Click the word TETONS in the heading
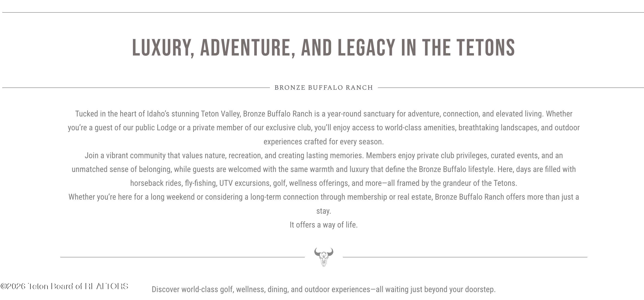 coord(486,48)
